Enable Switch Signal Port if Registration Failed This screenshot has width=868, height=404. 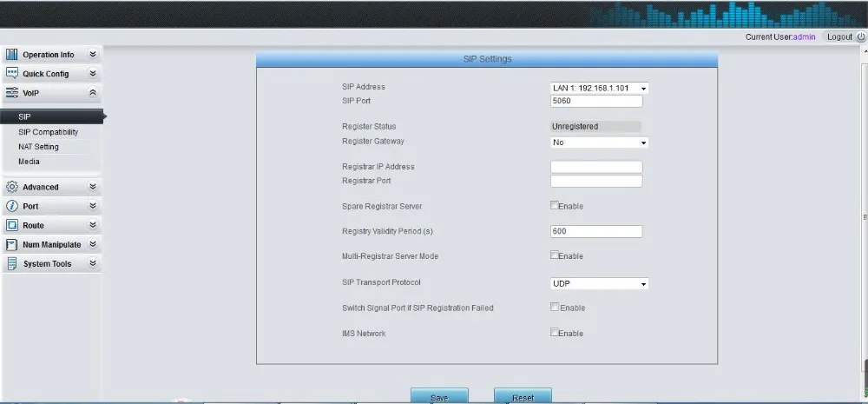pyautogui.click(x=554, y=307)
